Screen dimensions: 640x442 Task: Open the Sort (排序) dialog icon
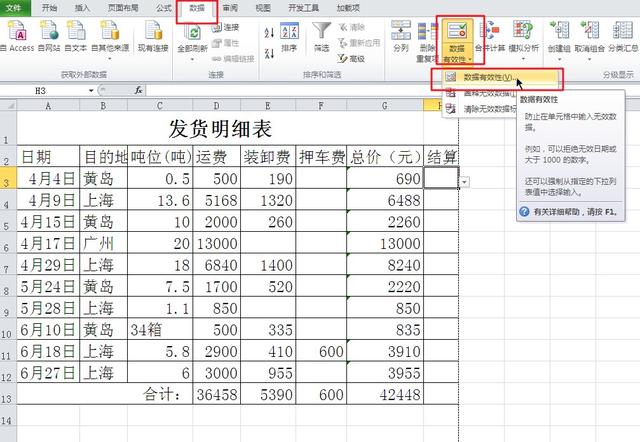[289, 31]
